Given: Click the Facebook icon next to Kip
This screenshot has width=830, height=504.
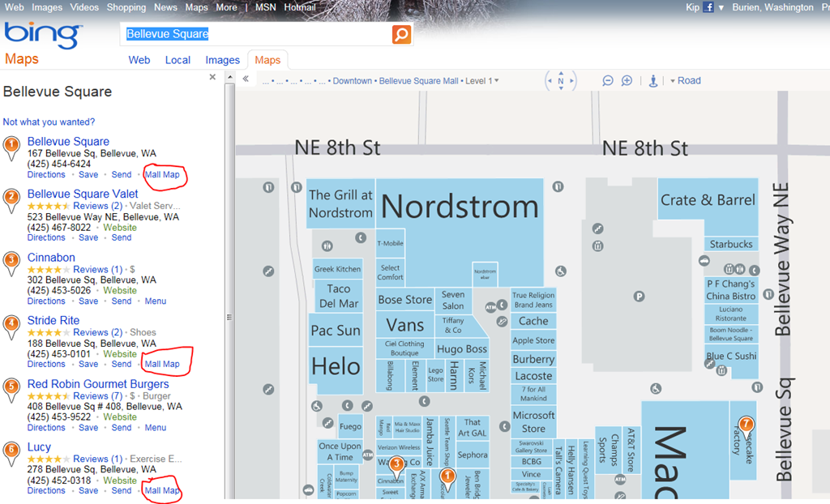Looking at the screenshot, I should [x=708, y=7].
